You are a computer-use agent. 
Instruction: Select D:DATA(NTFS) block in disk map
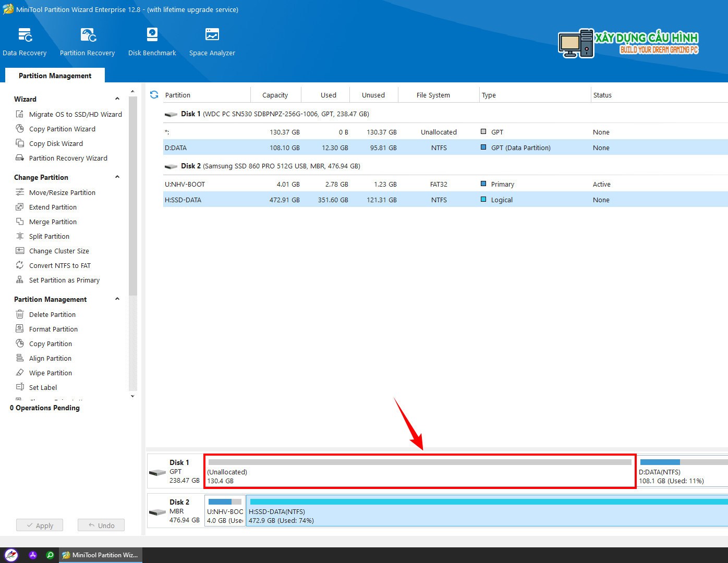point(683,471)
